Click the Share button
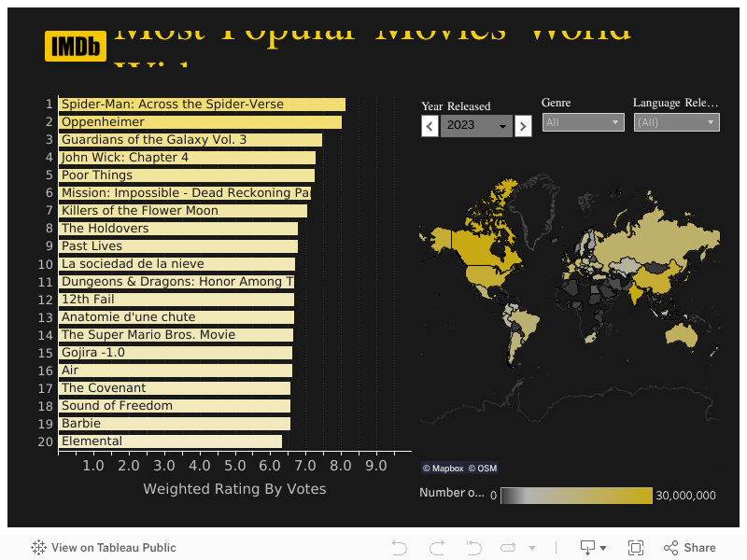 click(x=689, y=548)
